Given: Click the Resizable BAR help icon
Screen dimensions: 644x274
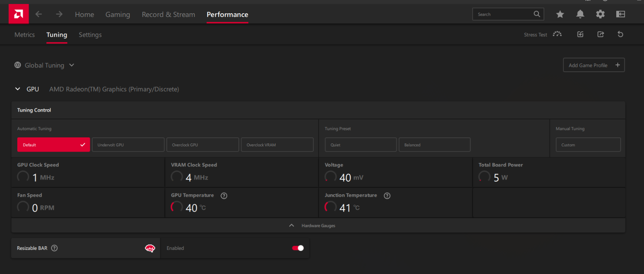Looking at the screenshot, I should (x=54, y=248).
